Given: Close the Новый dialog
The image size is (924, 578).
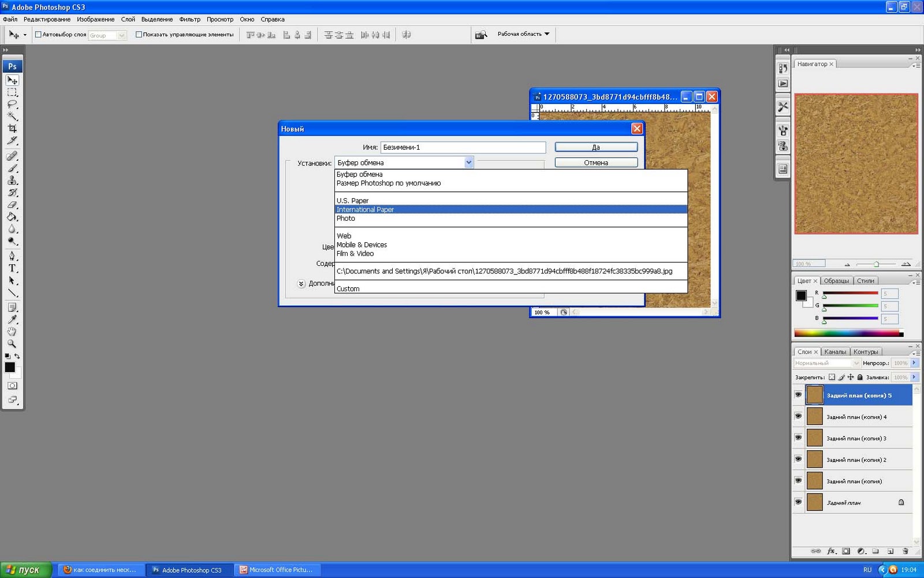Looking at the screenshot, I should (637, 128).
